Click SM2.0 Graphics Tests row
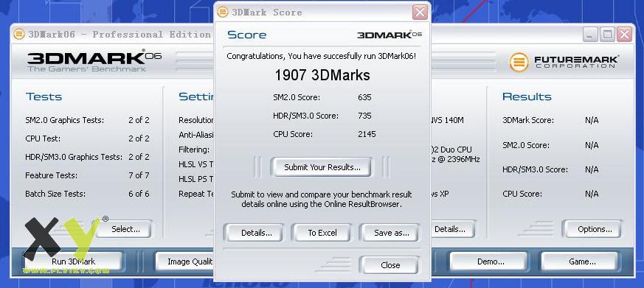This screenshot has width=644, height=288. pos(87,120)
